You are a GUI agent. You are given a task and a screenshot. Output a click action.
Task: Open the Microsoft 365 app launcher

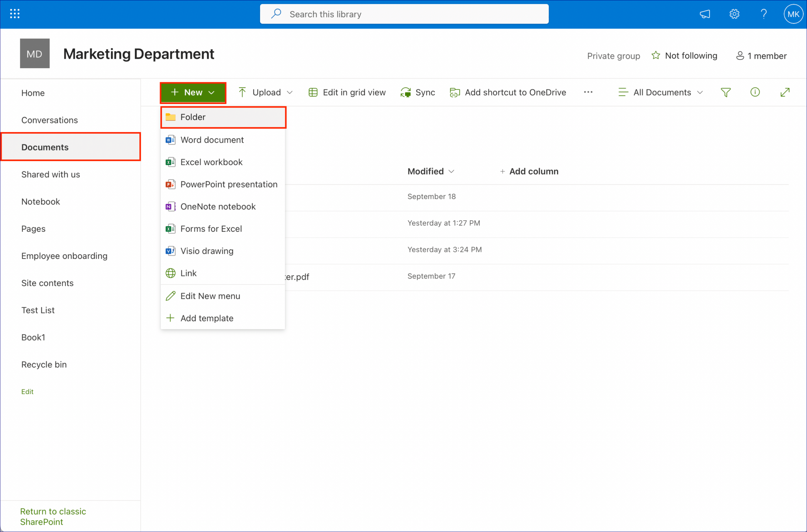tap(14, 13)
